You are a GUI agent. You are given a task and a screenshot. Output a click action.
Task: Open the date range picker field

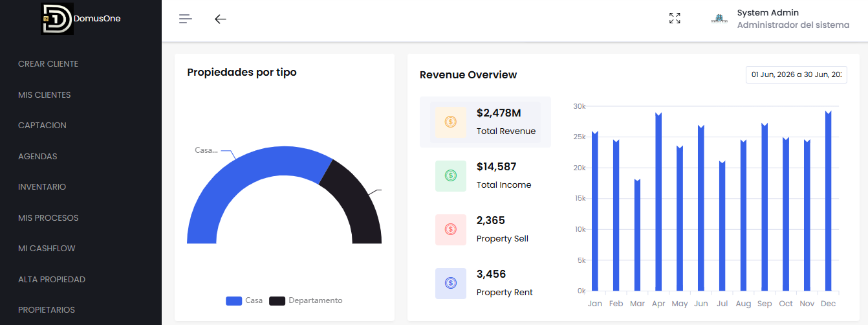[796, 74]
